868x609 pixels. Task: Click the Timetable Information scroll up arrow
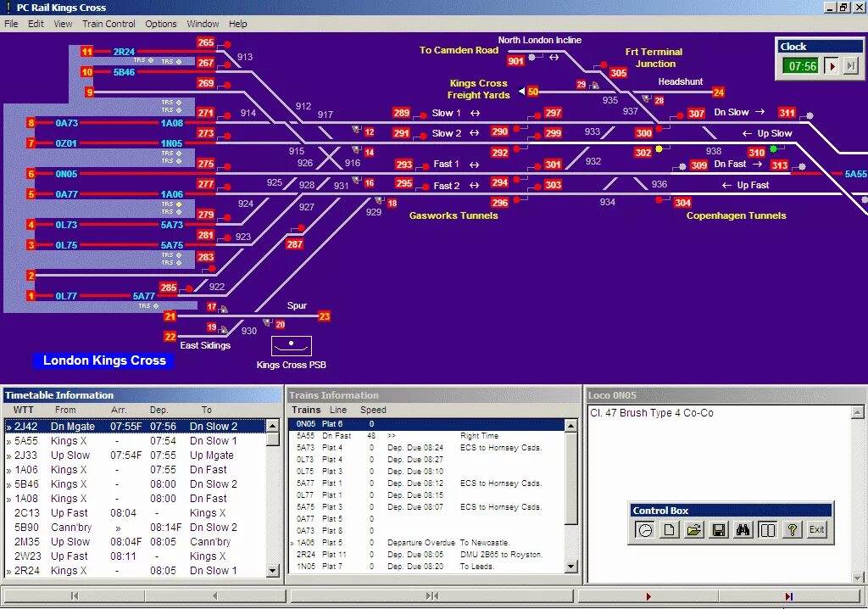272,426
